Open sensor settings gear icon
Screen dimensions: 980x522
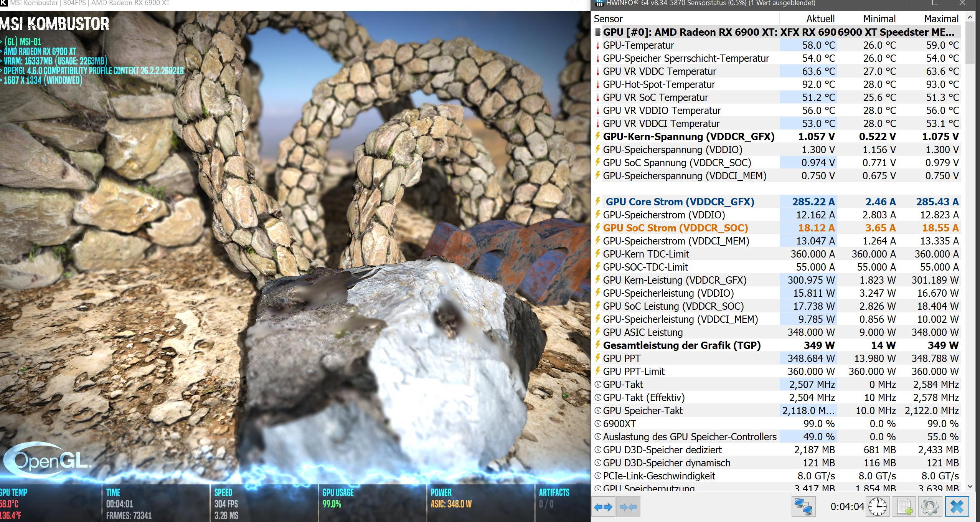click(929, 507)
